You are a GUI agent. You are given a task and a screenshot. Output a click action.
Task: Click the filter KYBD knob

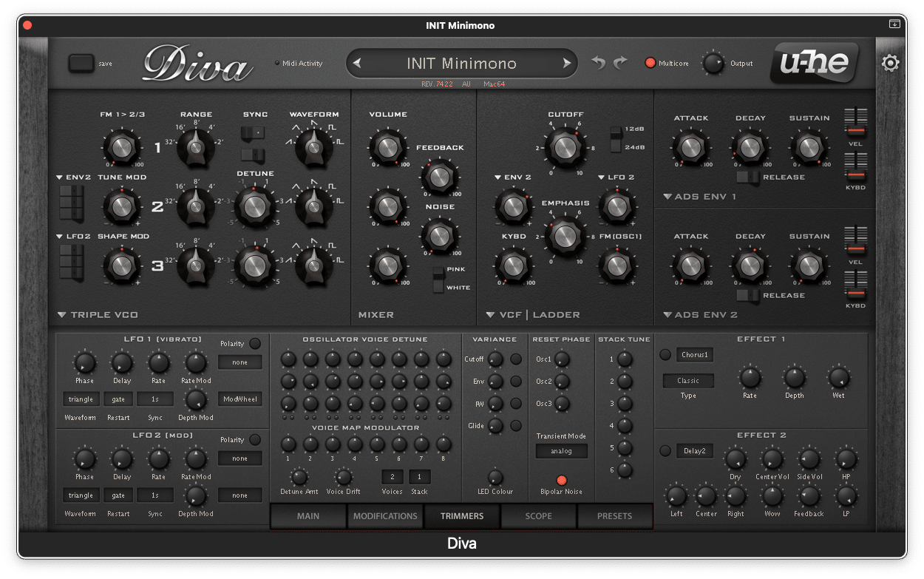(513, 265)
